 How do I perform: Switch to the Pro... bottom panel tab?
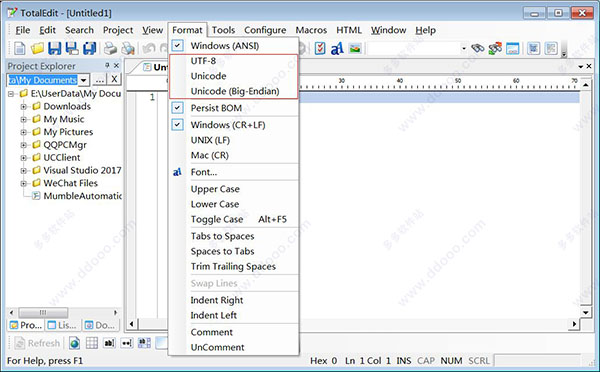(26, 325)
